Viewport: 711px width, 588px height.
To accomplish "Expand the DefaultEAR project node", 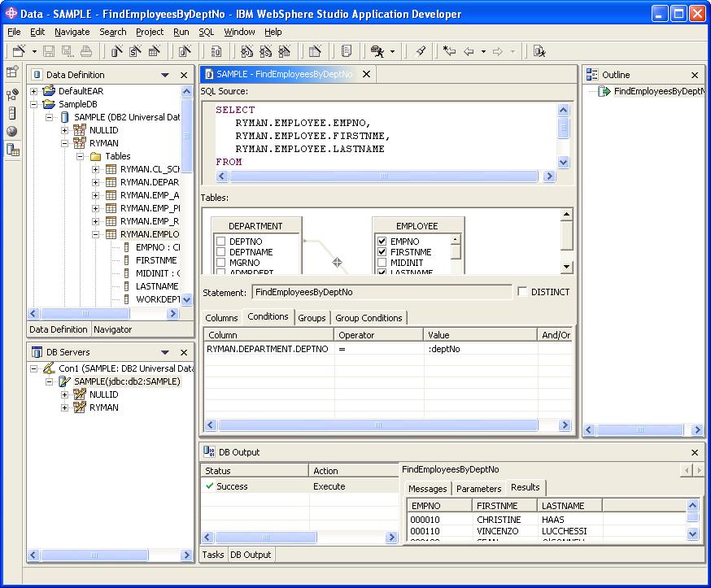I will point(33,91).
